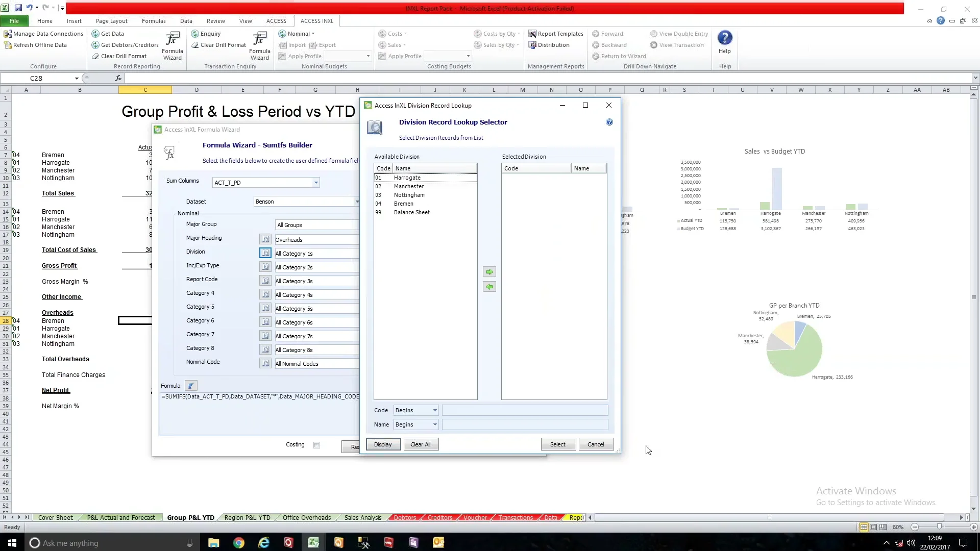
Task: Click the Distribution icon
Action: [532, 45]
